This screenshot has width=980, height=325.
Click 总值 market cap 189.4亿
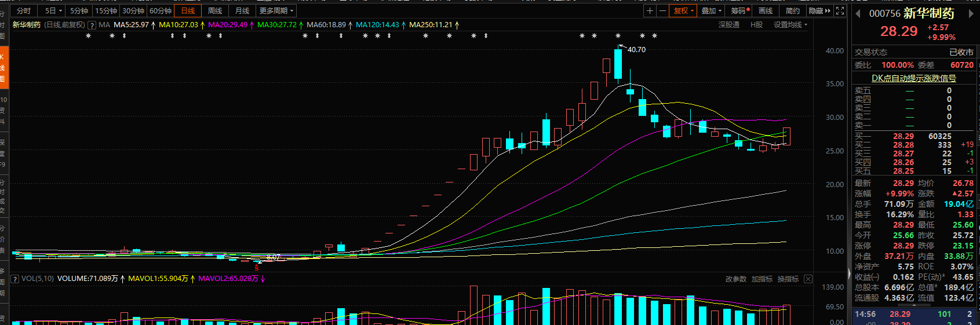(959, 287)
